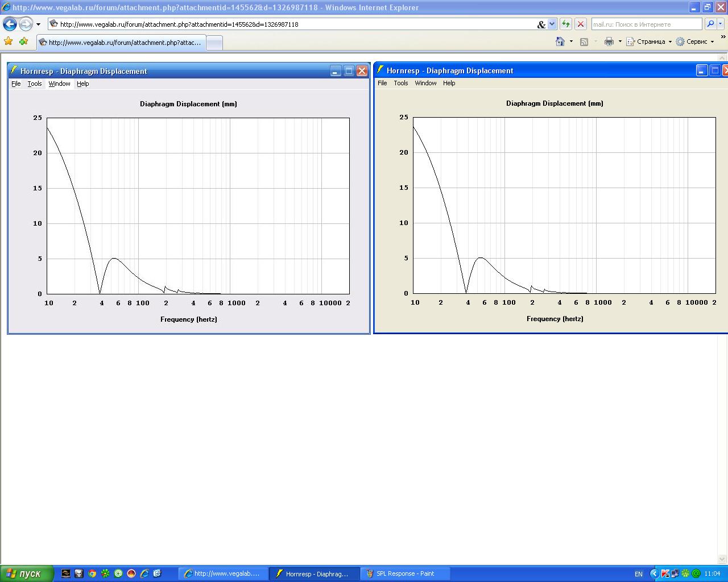Minimize the right Hornresp window
Screen dimensions: 728x582
702,70
